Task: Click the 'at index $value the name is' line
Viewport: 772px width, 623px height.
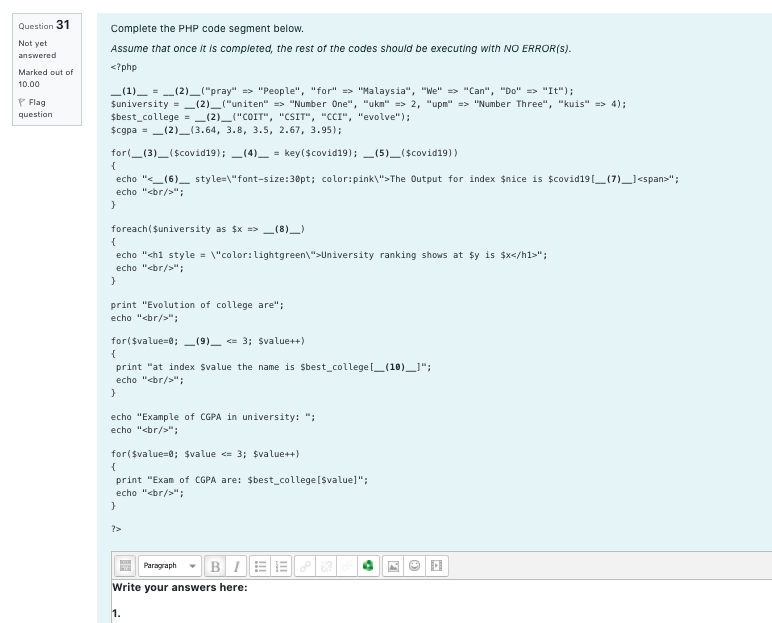Action: coord(273,367)
